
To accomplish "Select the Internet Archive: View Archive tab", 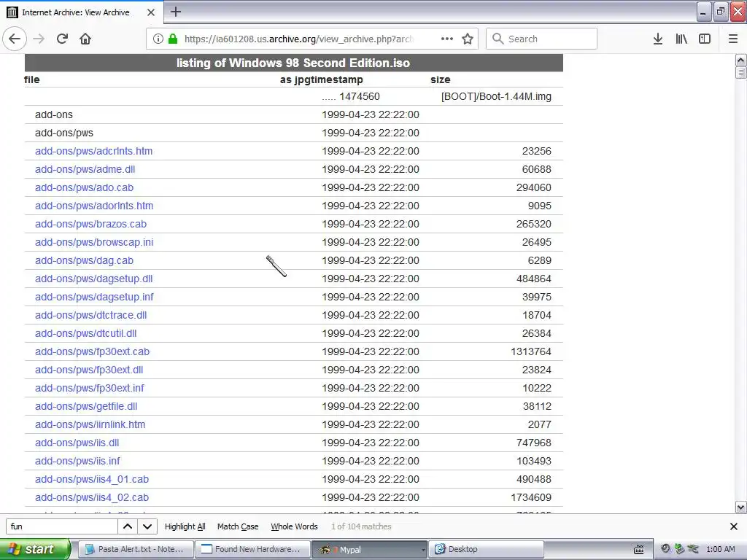I will click(81, 12).
